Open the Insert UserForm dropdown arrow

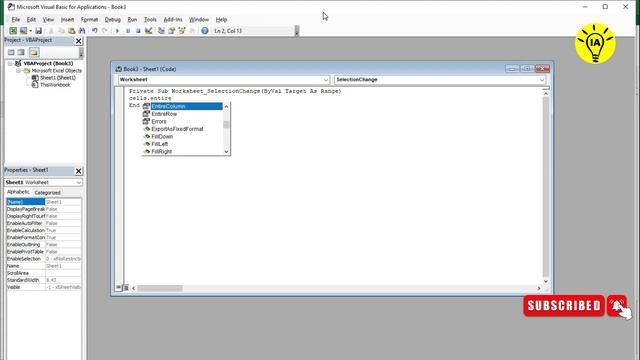(30, 31)
